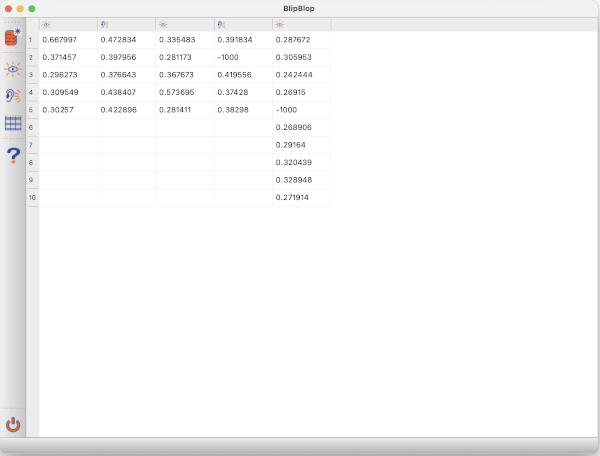
Task: Select cell with value 0.422896
Action: click(x=126, y=110)
